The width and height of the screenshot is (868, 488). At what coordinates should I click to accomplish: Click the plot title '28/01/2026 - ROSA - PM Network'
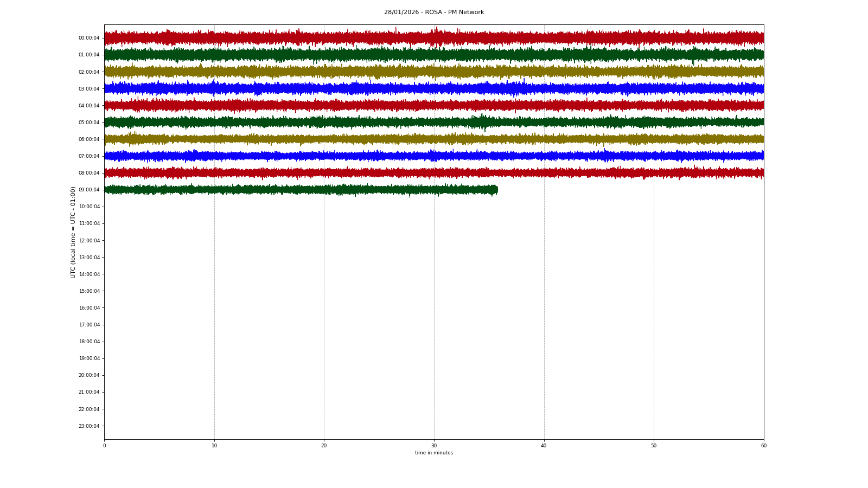click(434, 12)
